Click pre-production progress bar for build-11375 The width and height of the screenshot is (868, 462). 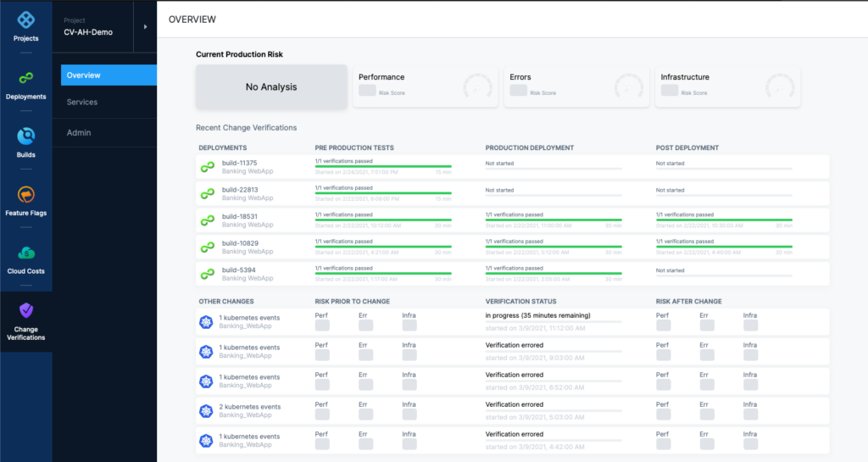point(383,166)
